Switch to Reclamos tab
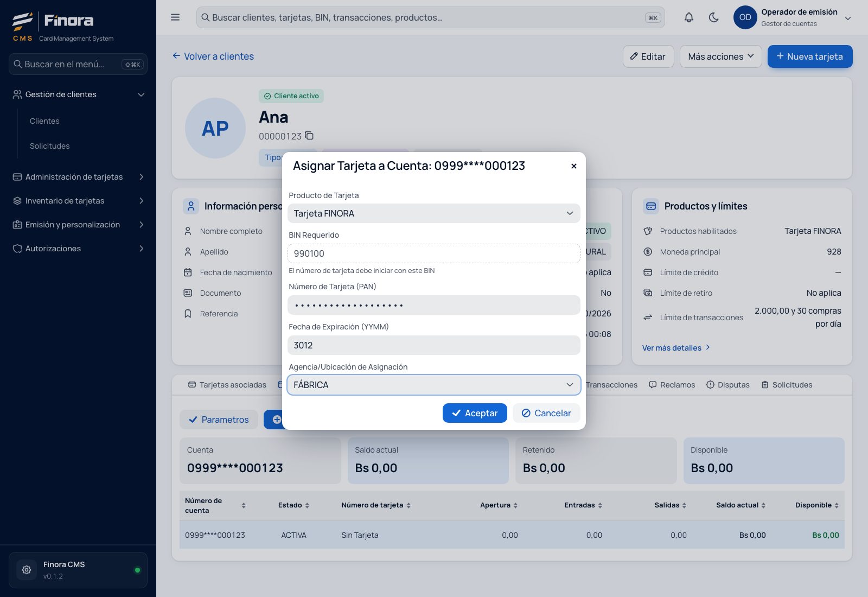 (672, 385)
